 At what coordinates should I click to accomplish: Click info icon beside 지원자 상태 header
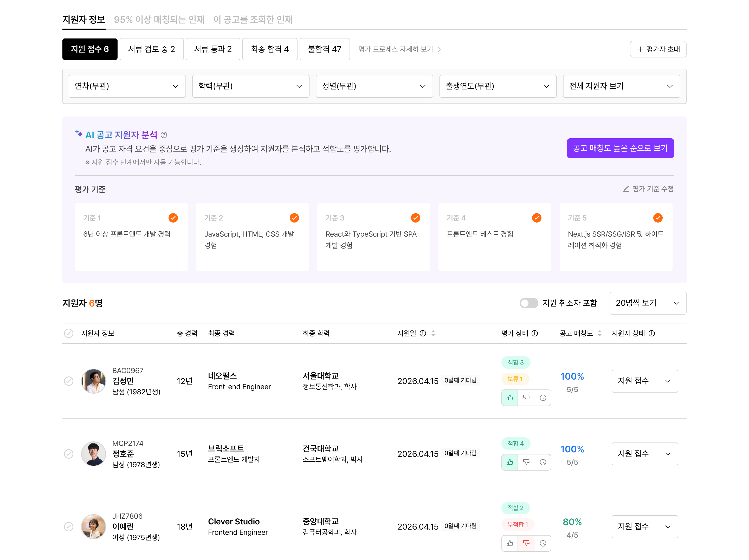click(652, 334)
